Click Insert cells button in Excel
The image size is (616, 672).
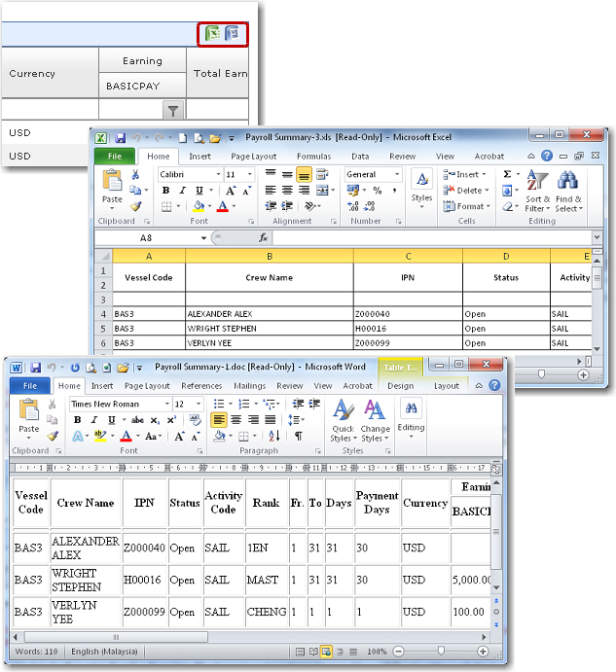point(464,174)
